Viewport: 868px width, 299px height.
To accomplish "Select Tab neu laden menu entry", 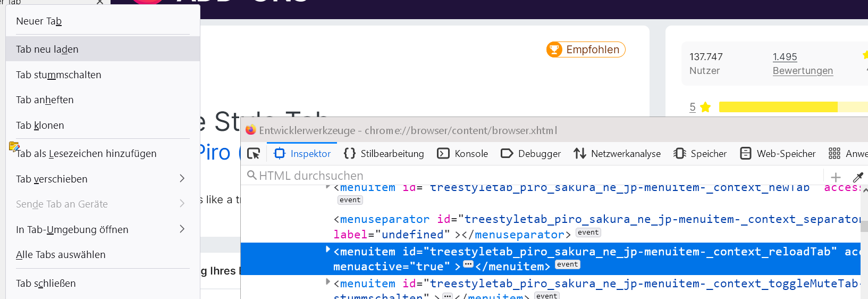I will click(103, 49).
